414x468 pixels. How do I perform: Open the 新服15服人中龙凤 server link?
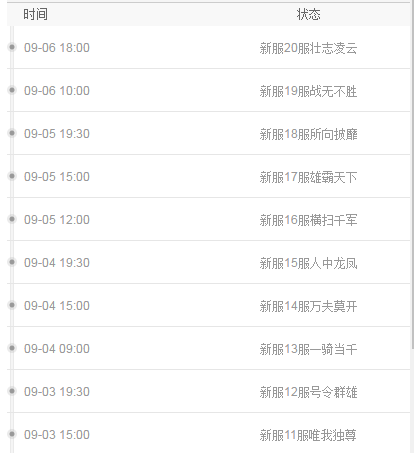point(308,263)
